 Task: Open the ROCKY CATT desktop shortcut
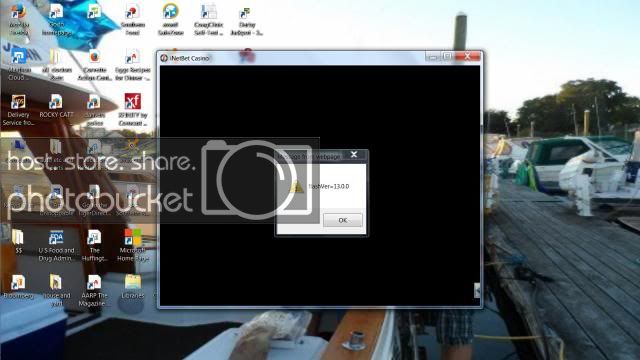(x=56, y=107)
